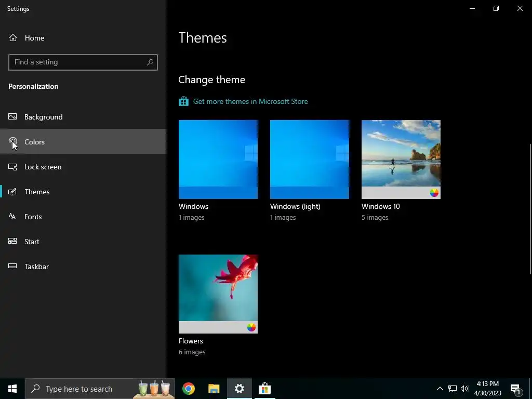The width and height of the screenshot is (532, 399).
Task: Apply the Flowers theme thumbnail
Action: 218,294
